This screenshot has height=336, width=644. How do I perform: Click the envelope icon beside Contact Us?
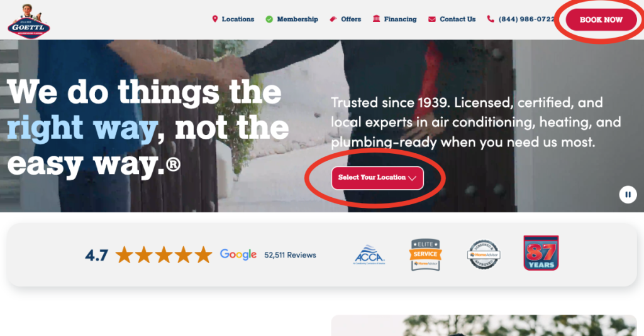click(431, 19)
